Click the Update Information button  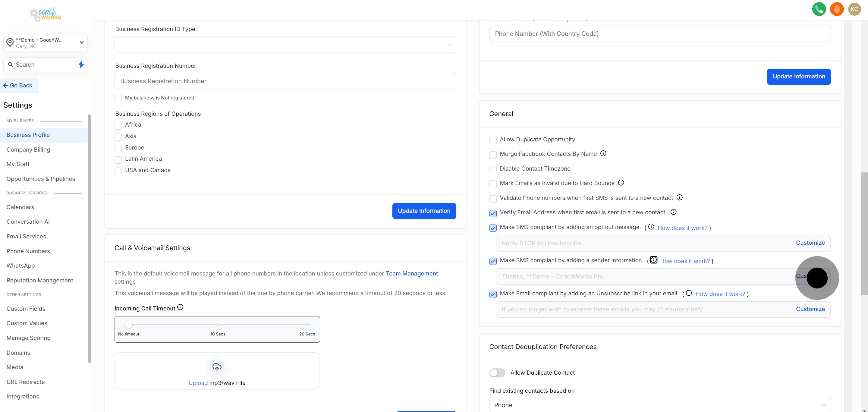(424, 211)
